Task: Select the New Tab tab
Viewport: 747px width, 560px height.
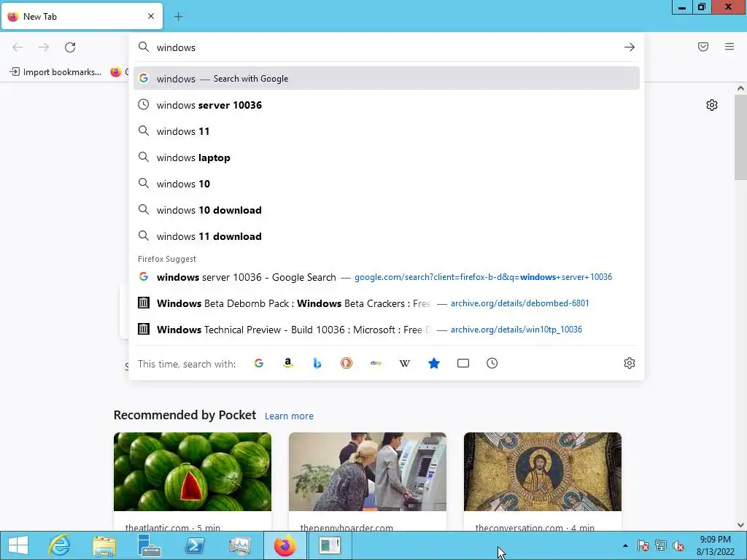Action: tap(82, 16)
